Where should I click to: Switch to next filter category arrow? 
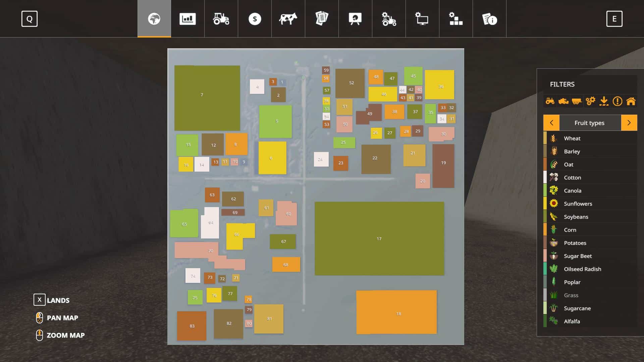pyautogui.click(x=629, y=123)
